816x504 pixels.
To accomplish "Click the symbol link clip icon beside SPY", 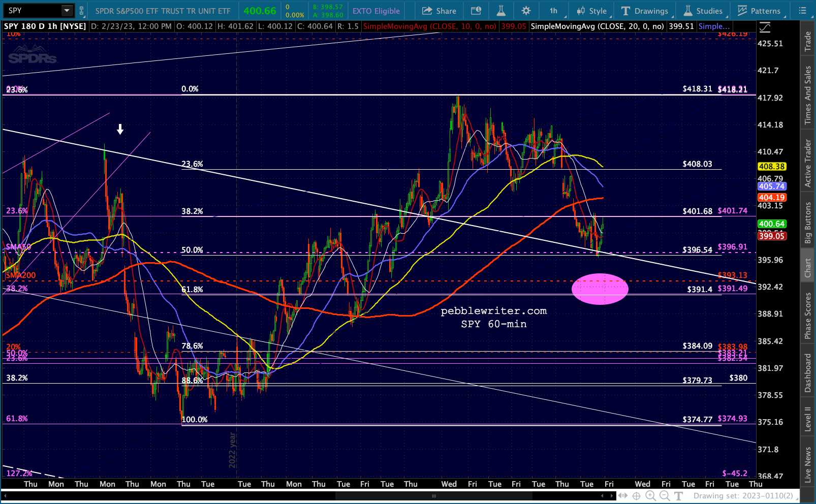I will pyautogui.click(x=81, y=11).
